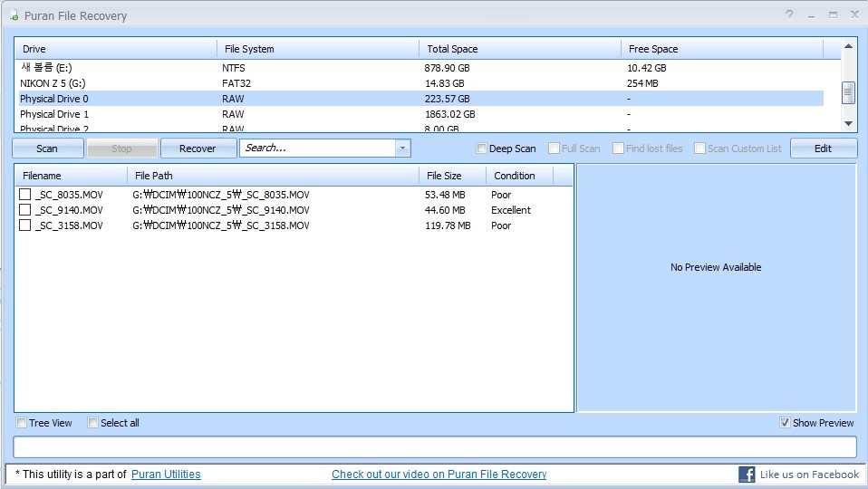Sort by the Total Space column header
This screenshot has width=868, height=489.
(x=520, y=49)
